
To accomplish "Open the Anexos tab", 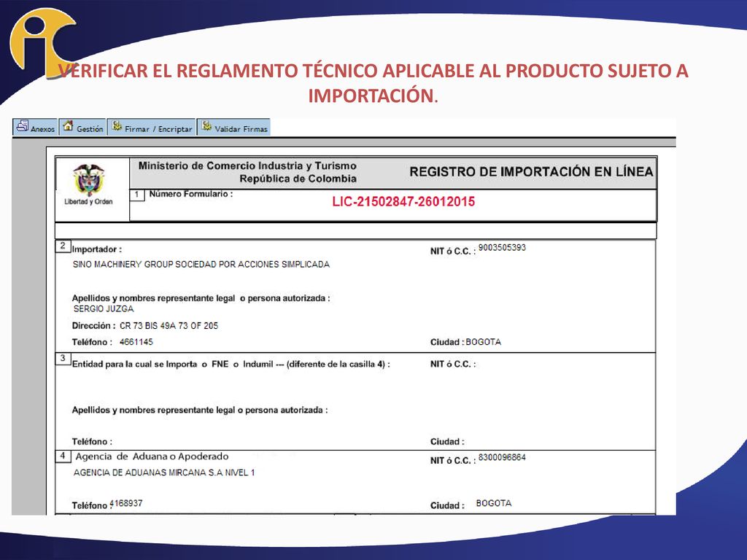I will (x=35, y=127).
